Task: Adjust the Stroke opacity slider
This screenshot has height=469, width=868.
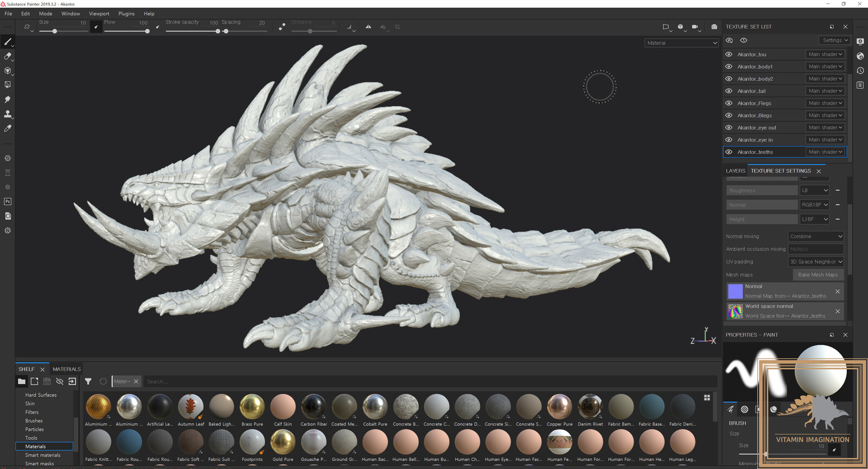Action: 193,31
